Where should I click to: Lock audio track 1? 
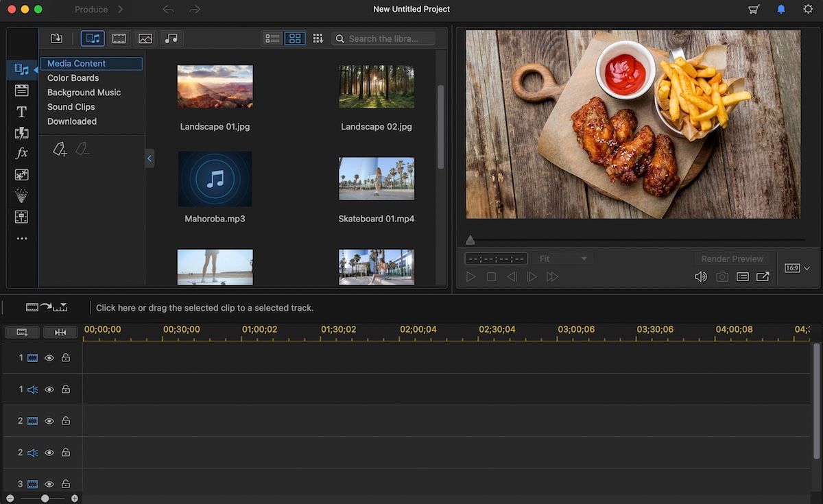[66, 389]
